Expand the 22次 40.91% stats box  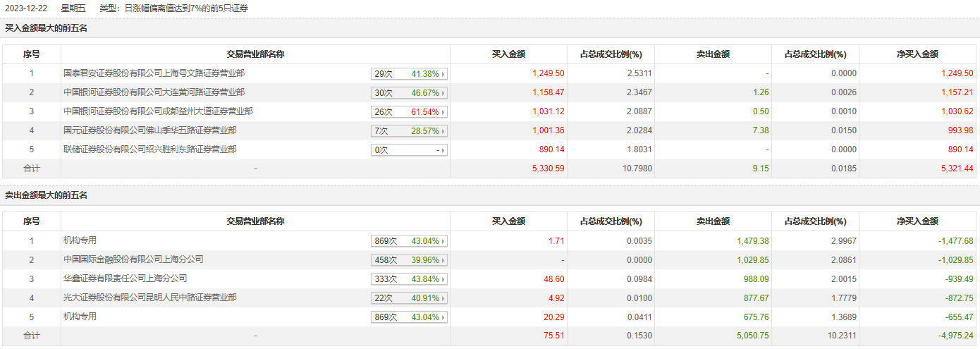pyautogui.click(x=410, y=298)
